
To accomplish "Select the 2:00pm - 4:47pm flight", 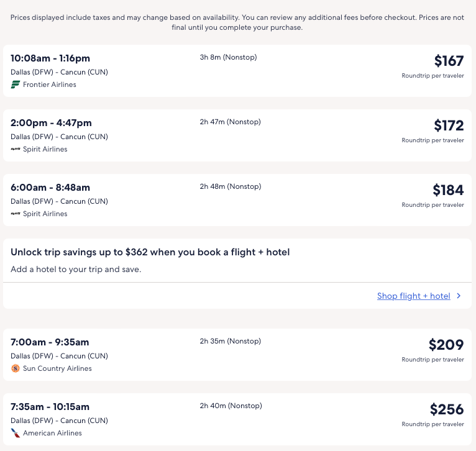I will (x=51, y=123).
